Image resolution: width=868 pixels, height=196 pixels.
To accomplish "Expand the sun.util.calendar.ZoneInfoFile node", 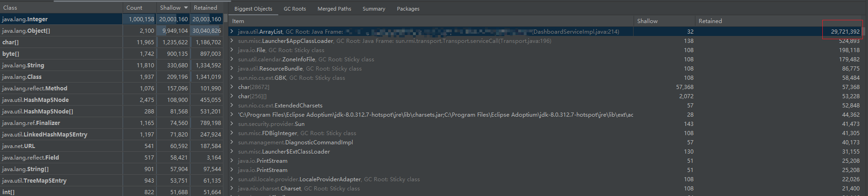I will coord(232,59).
